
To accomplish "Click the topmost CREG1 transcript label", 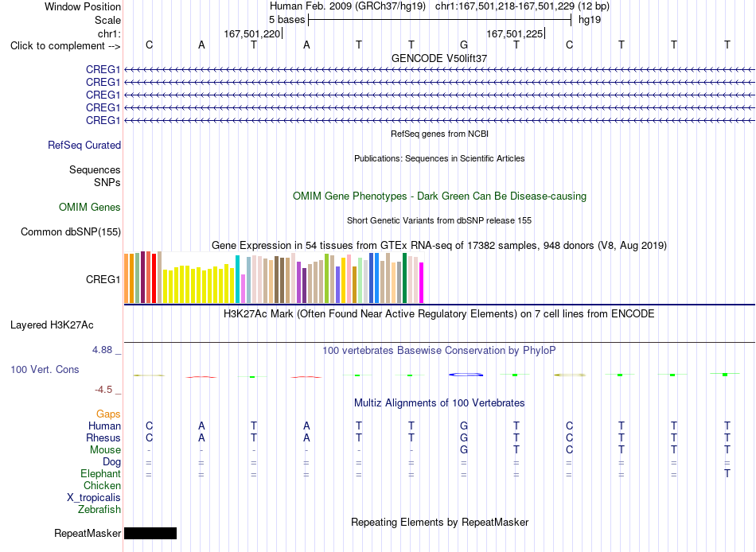I will click(x=103, y=69).
